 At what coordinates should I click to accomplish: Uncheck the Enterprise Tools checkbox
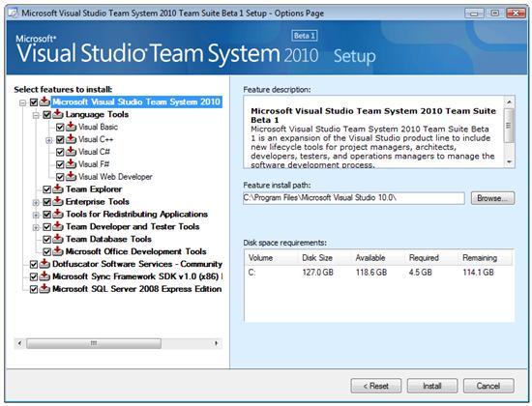point(46,202)
